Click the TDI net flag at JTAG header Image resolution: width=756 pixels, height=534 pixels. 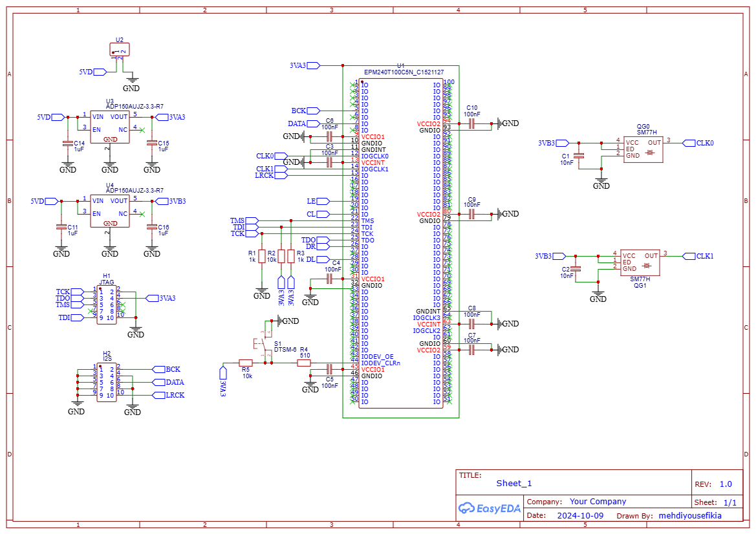point(71,317)
